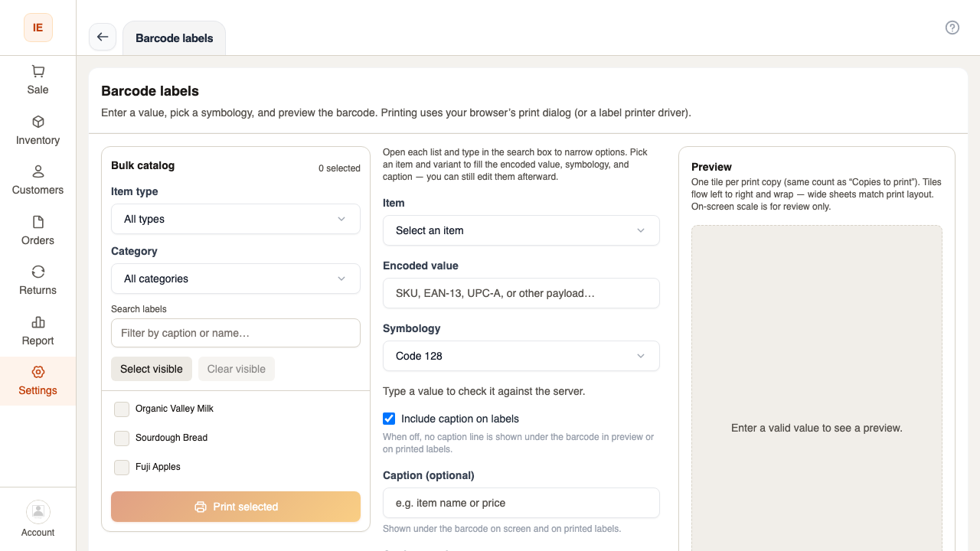This screenshot has height=551, width=980.
Task: Go back using the arrow button
Action: pyautogui.click(x=103, y=37)
